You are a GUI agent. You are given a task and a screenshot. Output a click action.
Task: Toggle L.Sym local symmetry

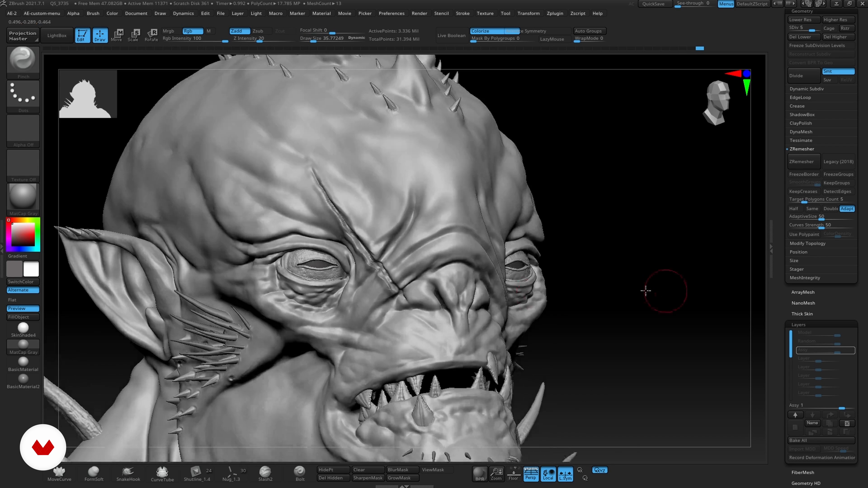(x=565, y=474)
